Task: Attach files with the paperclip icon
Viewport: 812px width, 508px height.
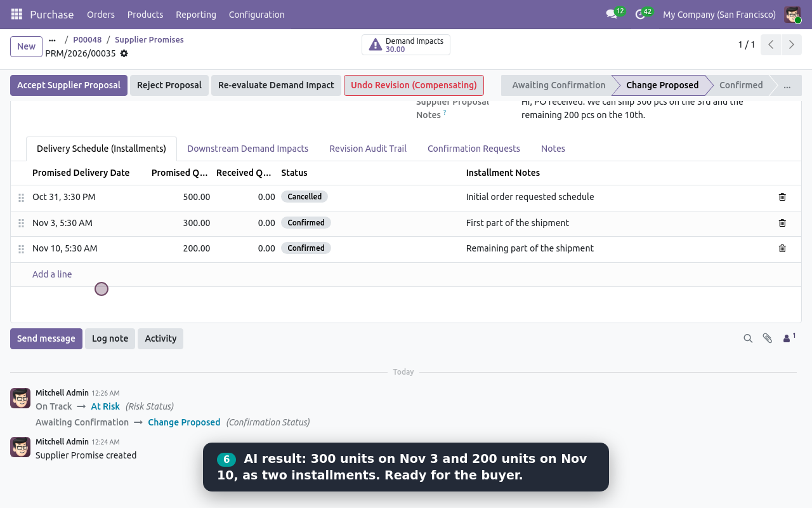Action: pos(768,338)
